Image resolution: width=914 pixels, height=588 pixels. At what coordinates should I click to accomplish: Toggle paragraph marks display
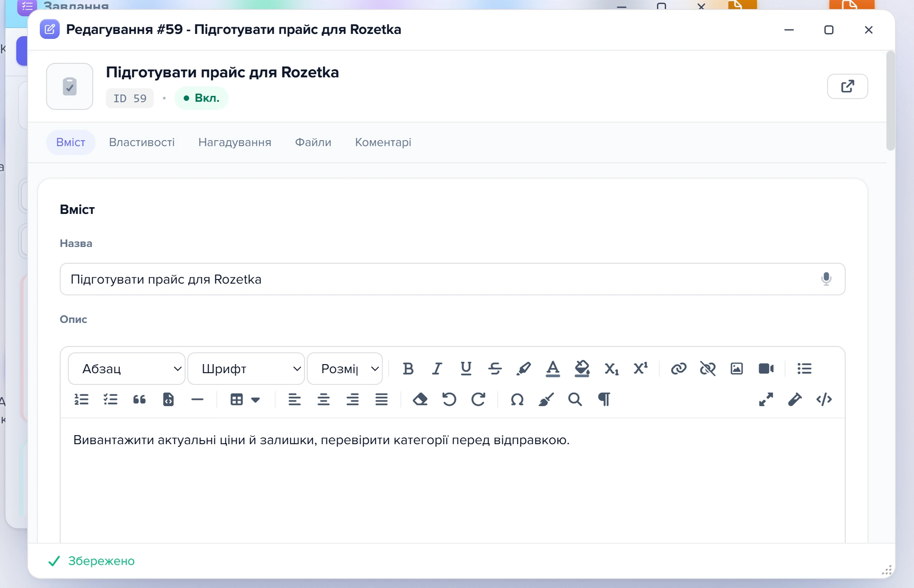pos(604,399)
